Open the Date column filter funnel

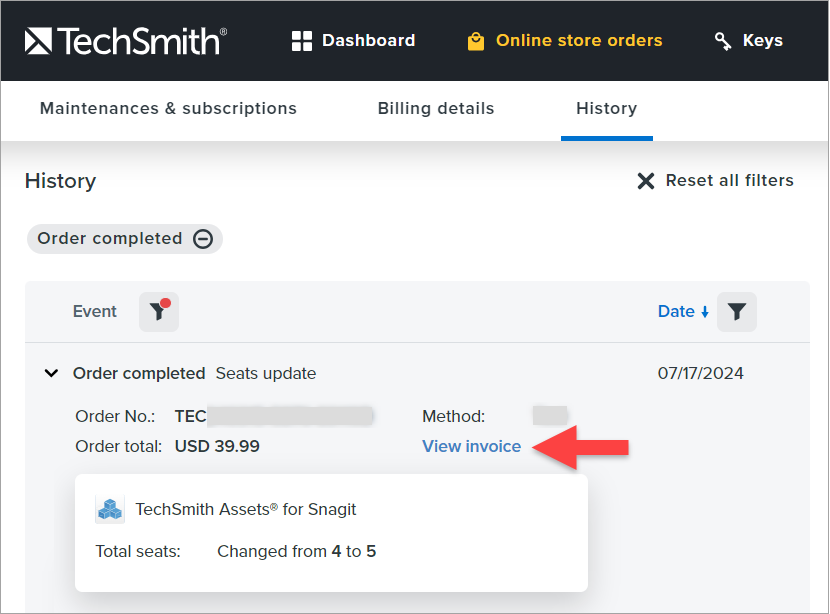tap(737, 312)
